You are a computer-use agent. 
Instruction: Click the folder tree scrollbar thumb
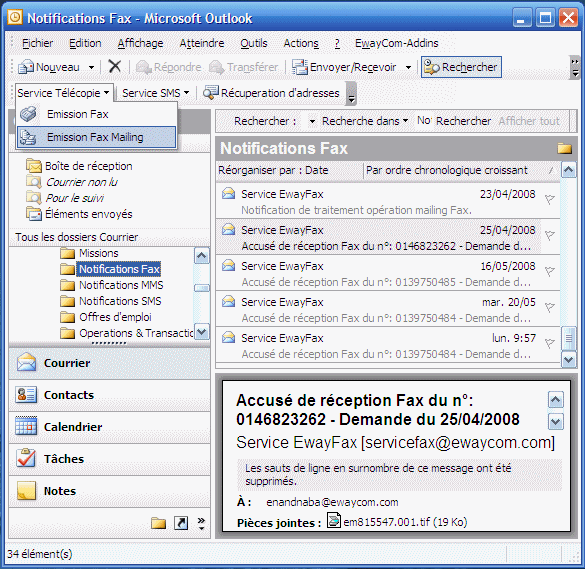202,288
